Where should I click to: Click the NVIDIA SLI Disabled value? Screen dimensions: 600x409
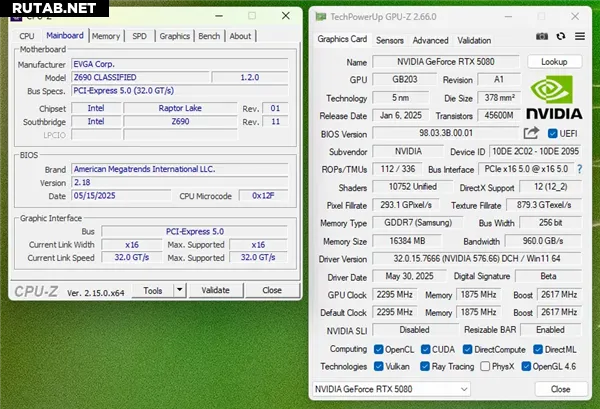point(415,330)
